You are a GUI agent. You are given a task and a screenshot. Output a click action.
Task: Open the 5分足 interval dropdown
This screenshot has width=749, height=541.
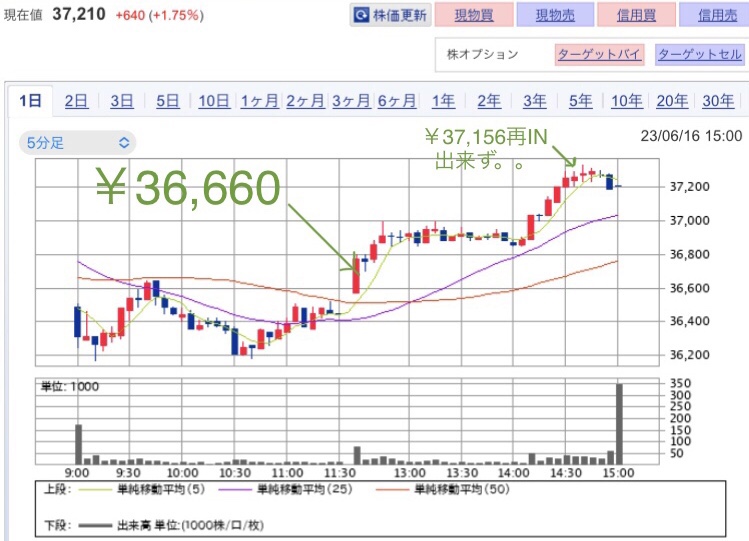[x=77, y=143]
